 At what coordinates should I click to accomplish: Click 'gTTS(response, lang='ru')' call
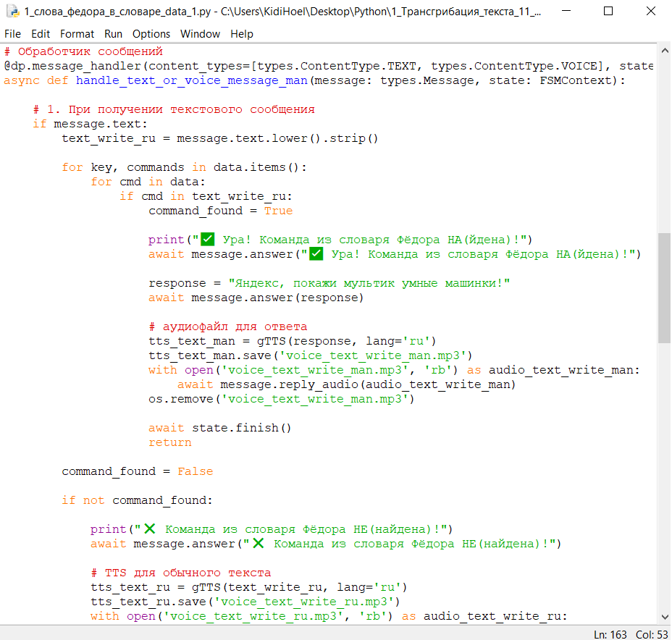[346, 341]
